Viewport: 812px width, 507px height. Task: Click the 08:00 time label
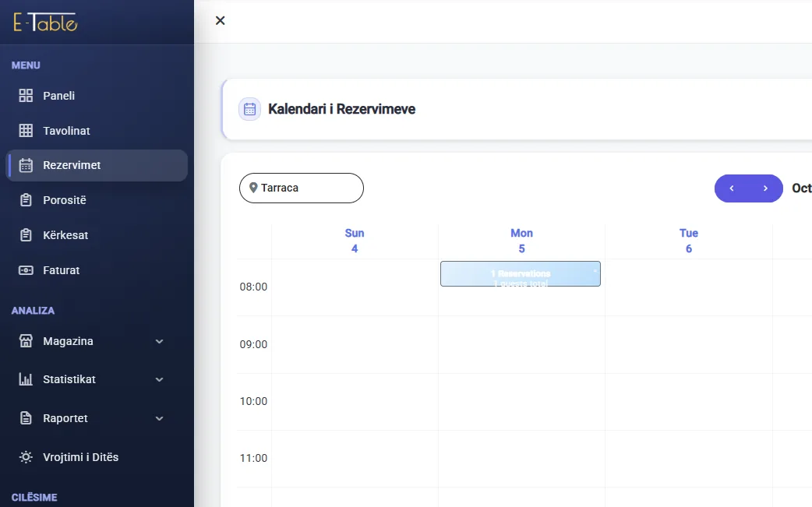[253, 287]
